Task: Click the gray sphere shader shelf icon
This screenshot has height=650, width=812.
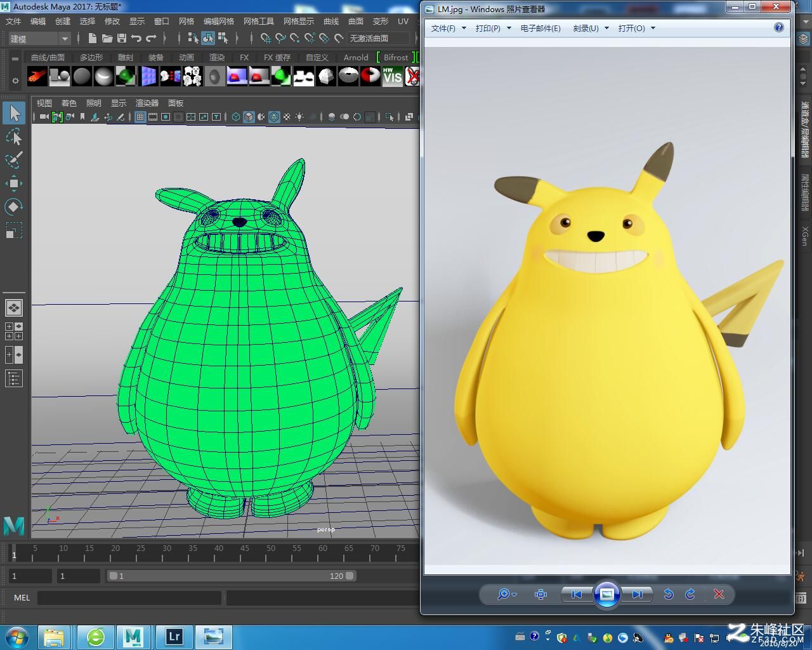Action: [82, 77]
